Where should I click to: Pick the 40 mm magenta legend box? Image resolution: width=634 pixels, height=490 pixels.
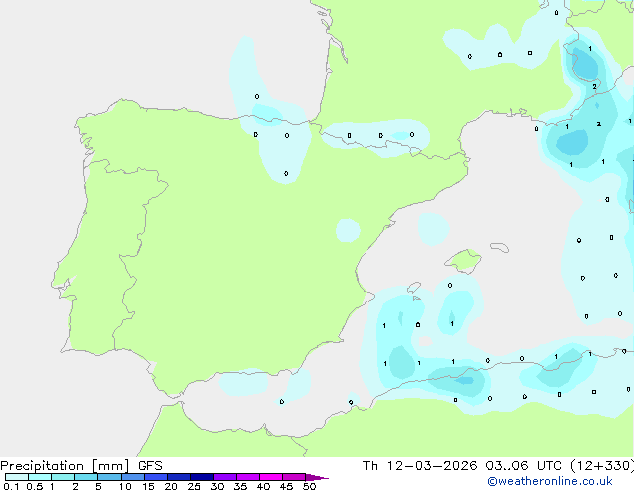[x=271, y=477]
